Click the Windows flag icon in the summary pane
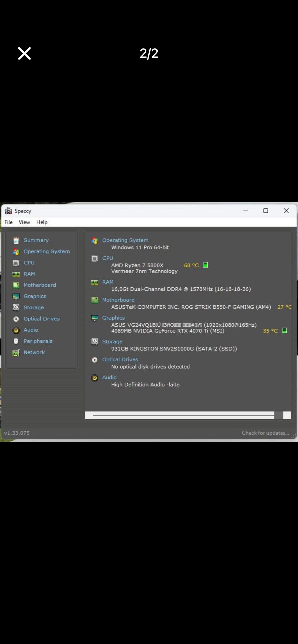The height and width of the screenshot is (644, 298). click(x=95, y=240)
